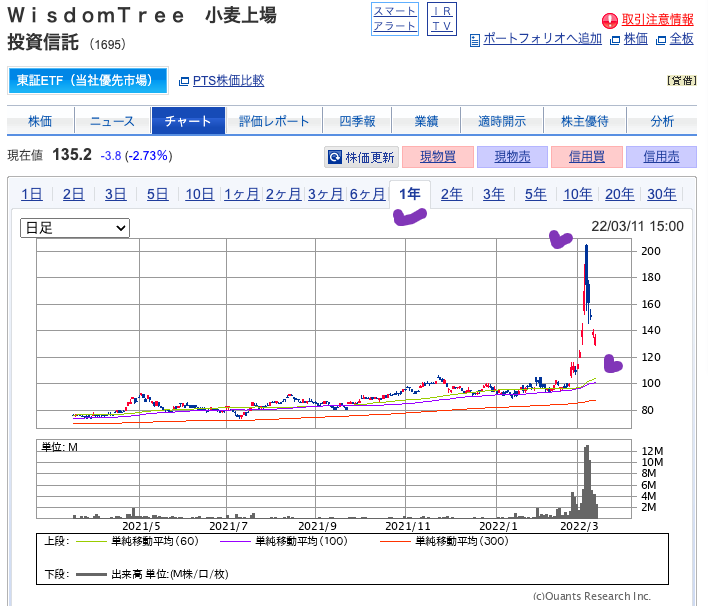Switch chart range to 10日
708x606 pixels.
200,194
